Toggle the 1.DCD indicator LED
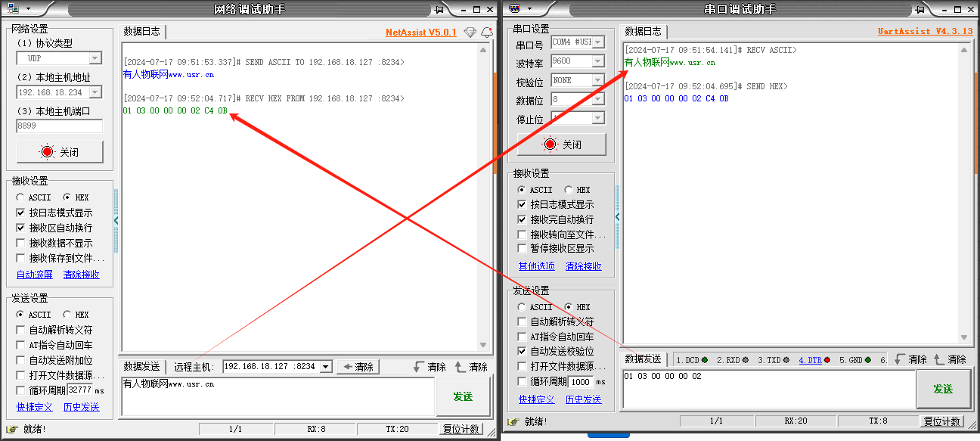The image size is (980, 441). (705, 360)
